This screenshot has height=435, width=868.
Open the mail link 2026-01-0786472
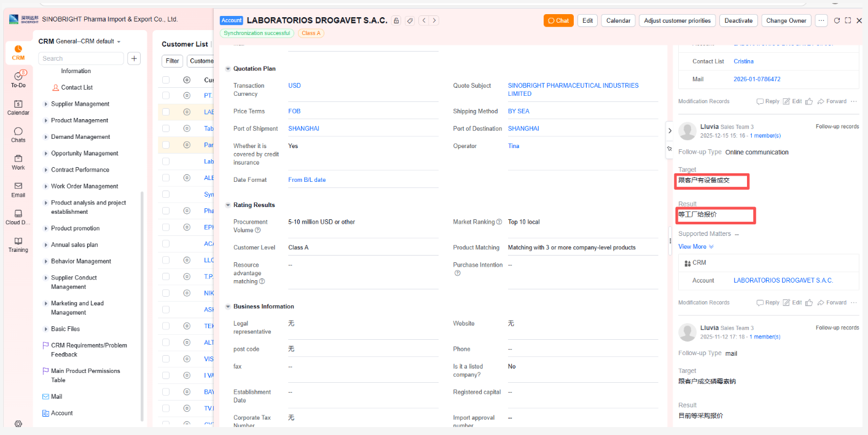(x=757, y=79)
